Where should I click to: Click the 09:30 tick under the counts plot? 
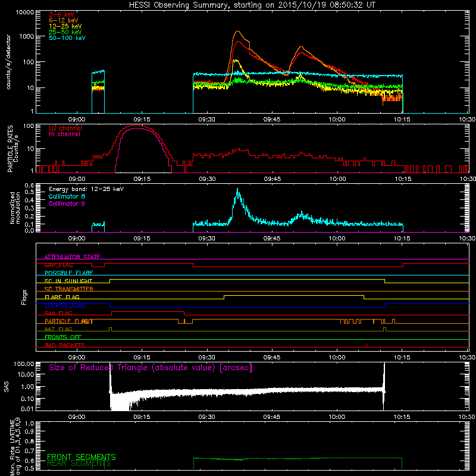pyautogui.click(x=206, y=120)
